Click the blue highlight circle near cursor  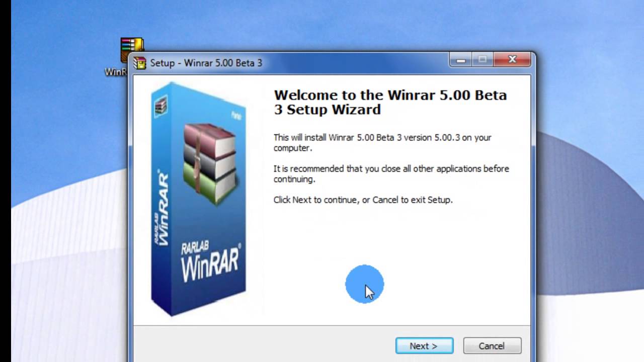[x=364, y=284]
